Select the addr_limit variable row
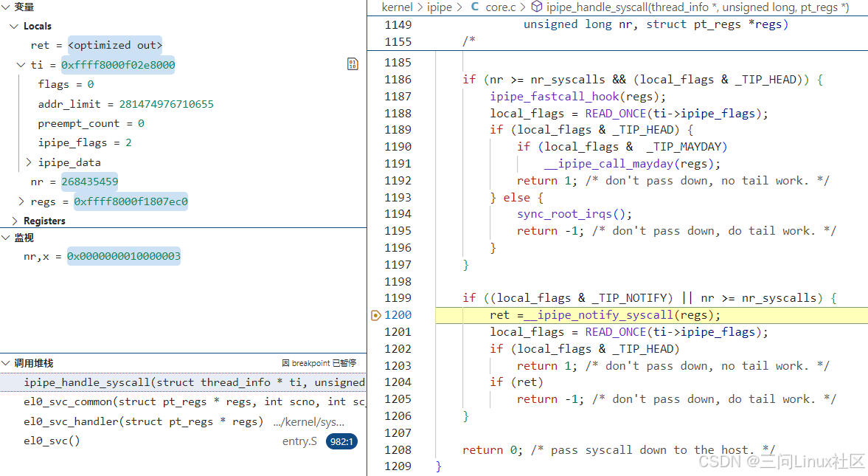The image size is (868, 476). [x=183, y=104]
